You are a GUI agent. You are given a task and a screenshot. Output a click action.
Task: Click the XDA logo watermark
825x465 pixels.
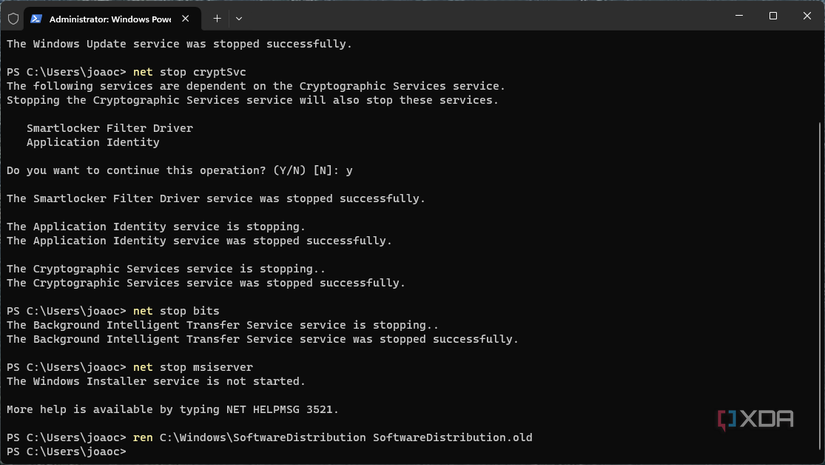coord(755,420)
